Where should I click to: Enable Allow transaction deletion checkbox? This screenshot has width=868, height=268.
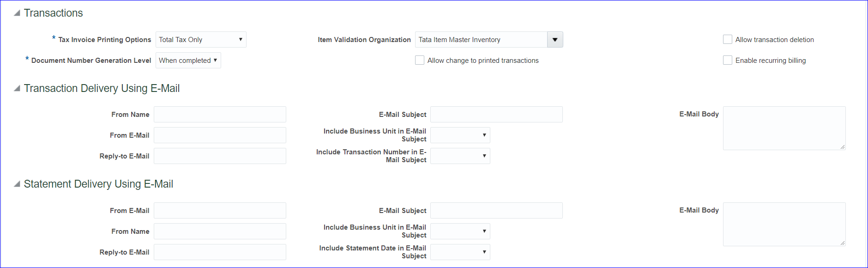[728, 40]
